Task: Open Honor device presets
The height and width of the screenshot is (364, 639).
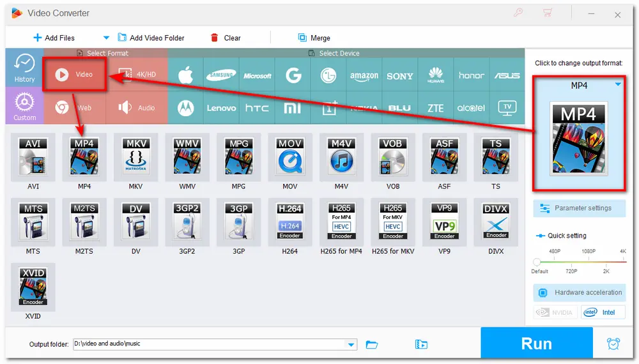Action: pyautogui.click(x=471, y=75)
